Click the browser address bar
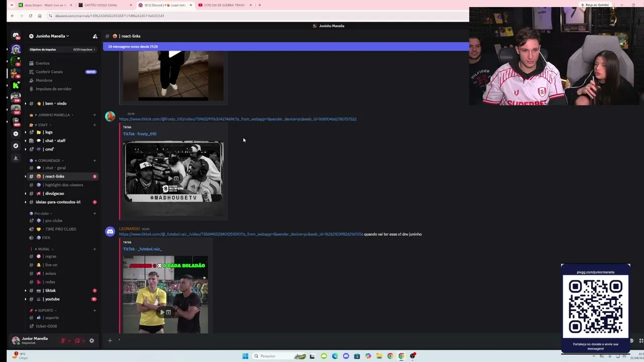Viewport: 644px width, 362px height. tap(257, 16)
